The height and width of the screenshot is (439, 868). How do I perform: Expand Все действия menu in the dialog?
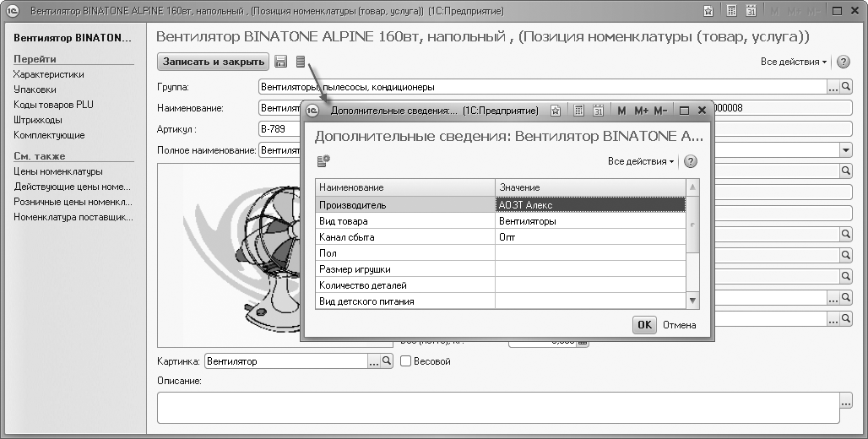(x=640, y=161)
